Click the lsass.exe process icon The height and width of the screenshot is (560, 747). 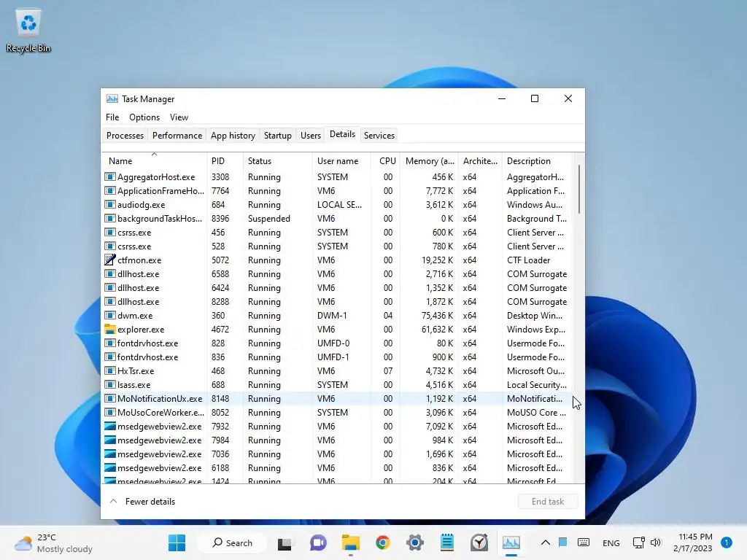point(110,384)
